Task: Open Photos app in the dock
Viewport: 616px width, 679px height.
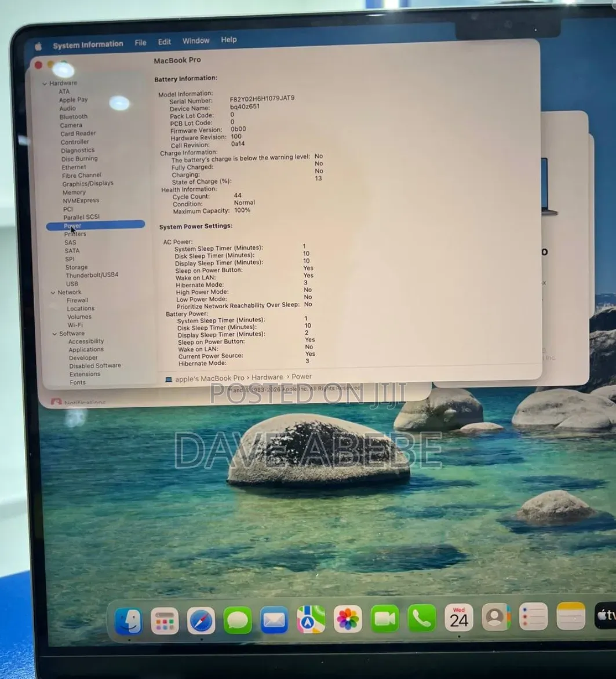Action: click(348, 618)
